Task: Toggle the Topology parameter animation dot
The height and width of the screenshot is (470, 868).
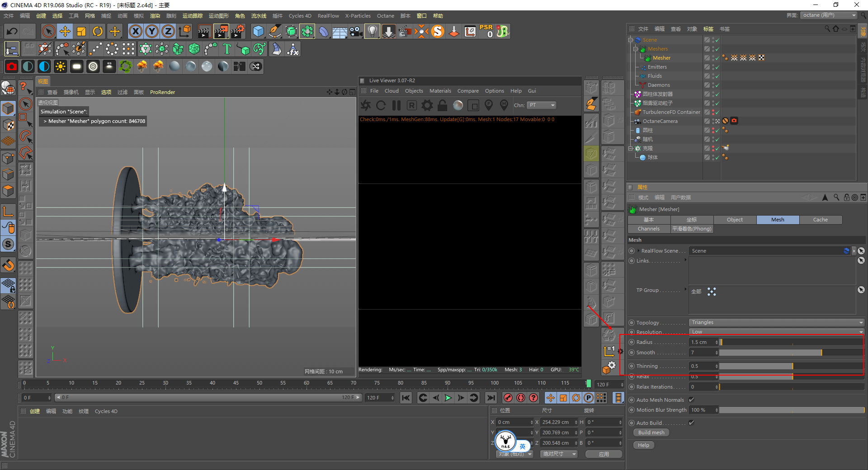Action: tap(632, 323)
